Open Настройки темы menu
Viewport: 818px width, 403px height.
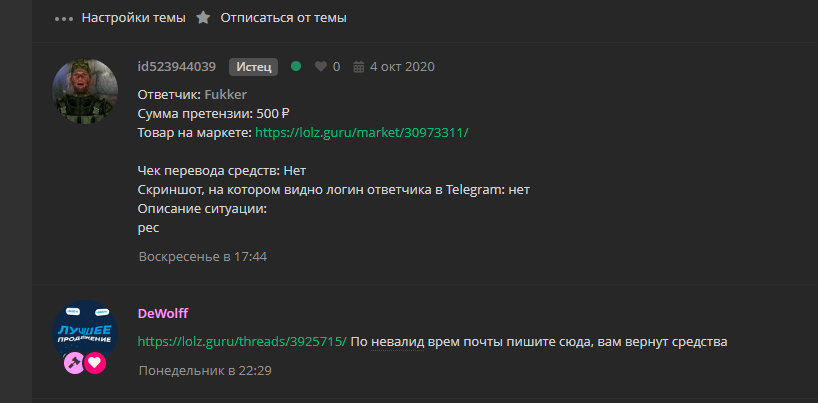tap(134, 18)
